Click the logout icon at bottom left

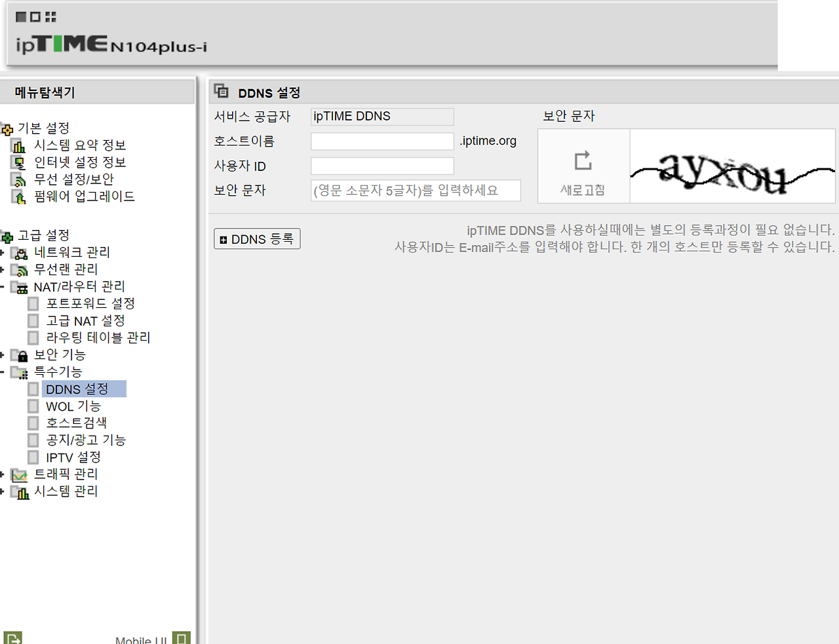coord(12,638)
